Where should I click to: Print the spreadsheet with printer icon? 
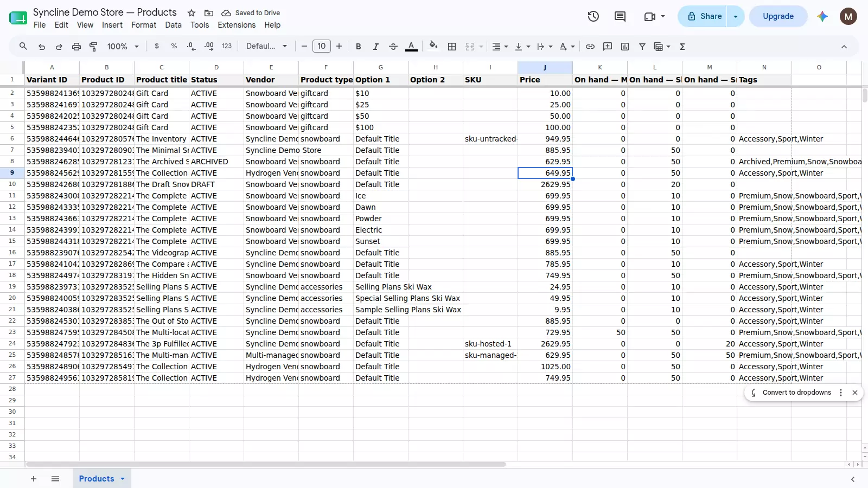[76, 47]
